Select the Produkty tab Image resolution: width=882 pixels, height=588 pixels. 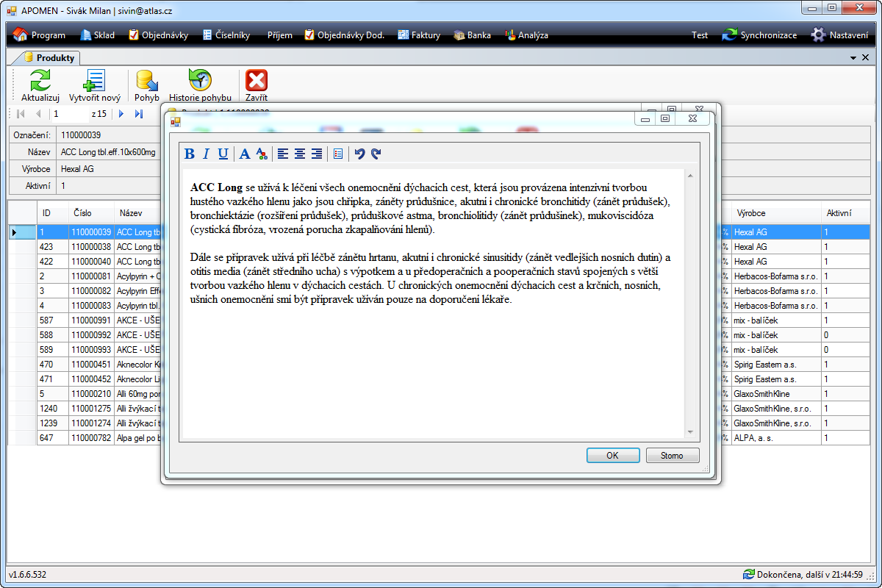click(x=49, y=57)
